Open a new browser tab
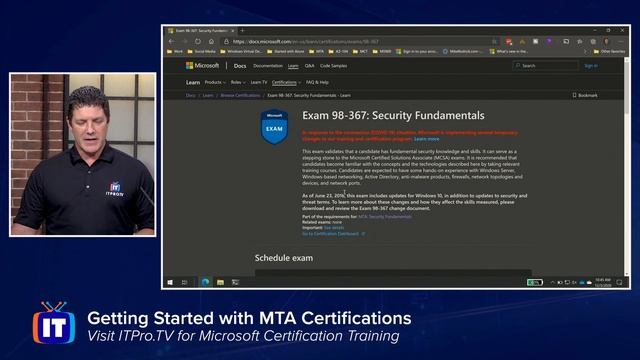640x360 pixels. click(242, 31)
